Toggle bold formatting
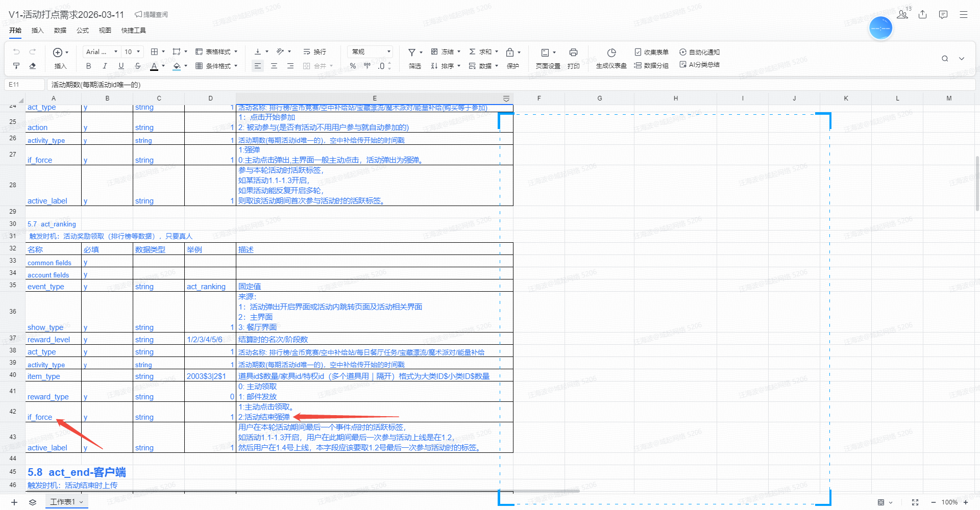Viewport: 980px width, 510px height. [x=88, y=65]
